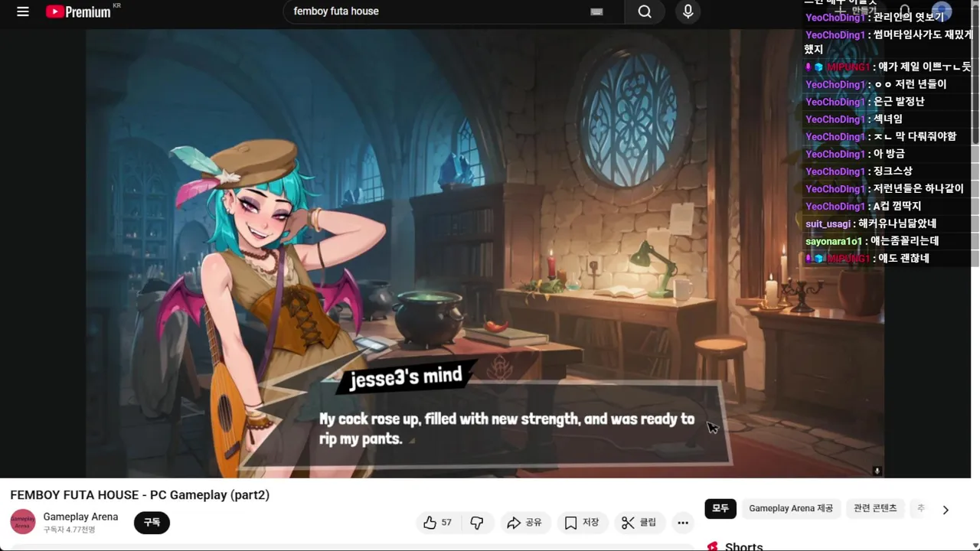This screenshot has height=551, width=980.
Task: Open the Gameplay Arena channel name link
Action: 80,517
